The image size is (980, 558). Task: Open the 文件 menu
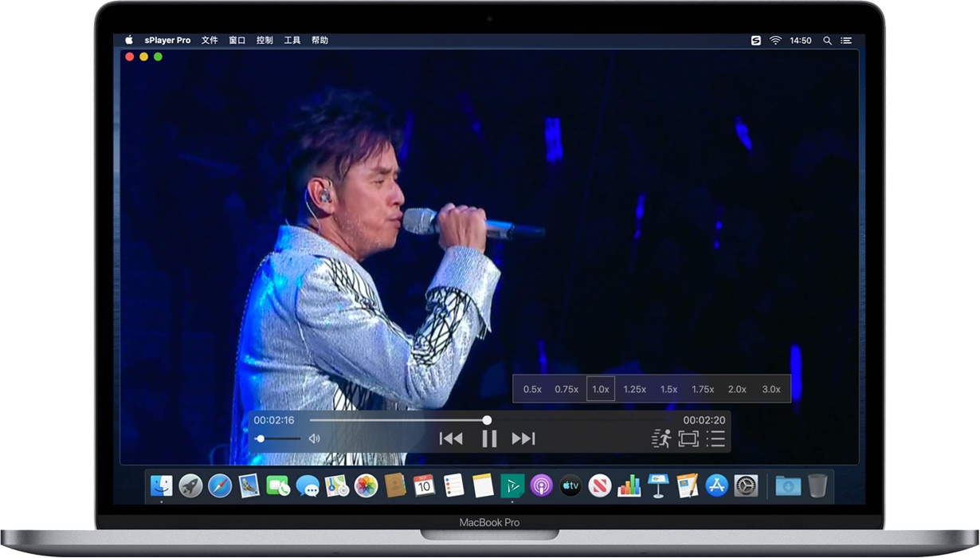coord(210,40)
